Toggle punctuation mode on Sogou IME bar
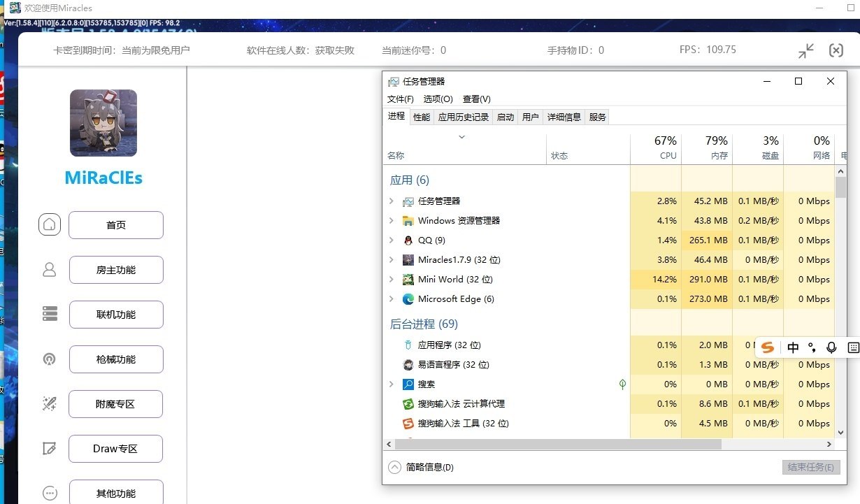860x504 pixels. (812, 347)
